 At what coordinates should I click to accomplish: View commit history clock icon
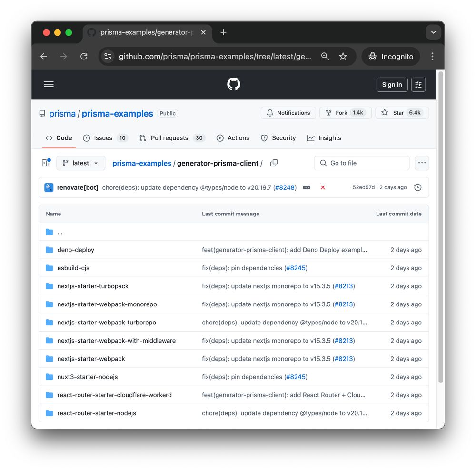[x=418, y=187]
